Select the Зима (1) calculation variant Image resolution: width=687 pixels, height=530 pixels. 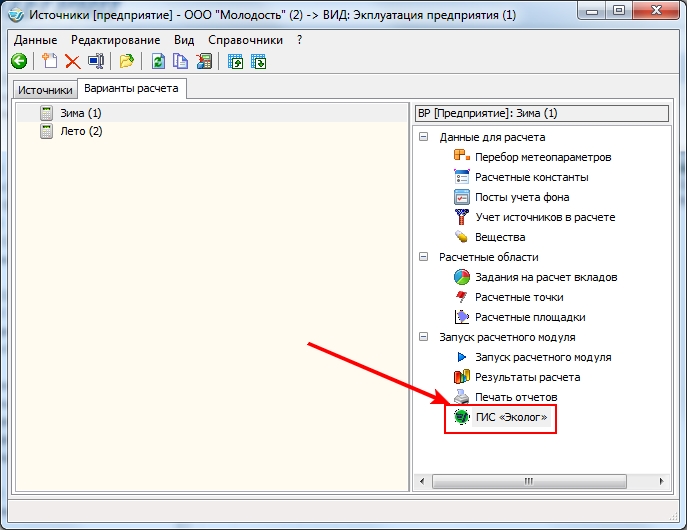pyautogui.click(x=81, y=113)
